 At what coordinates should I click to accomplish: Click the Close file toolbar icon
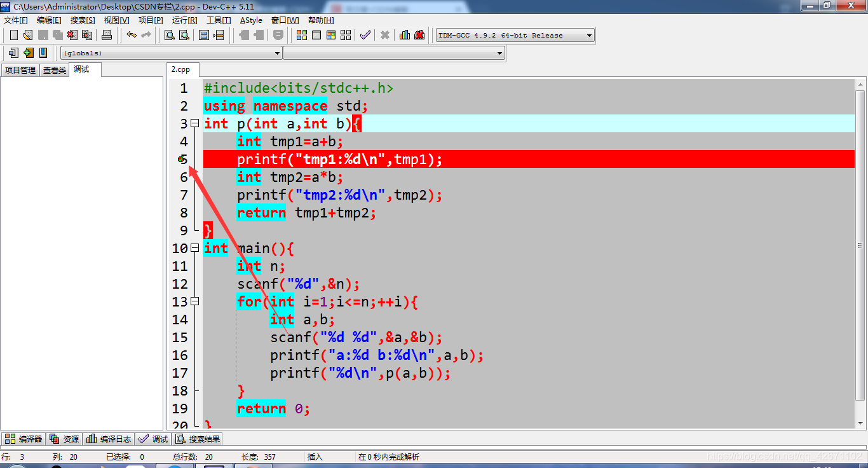tap(72, 35)
